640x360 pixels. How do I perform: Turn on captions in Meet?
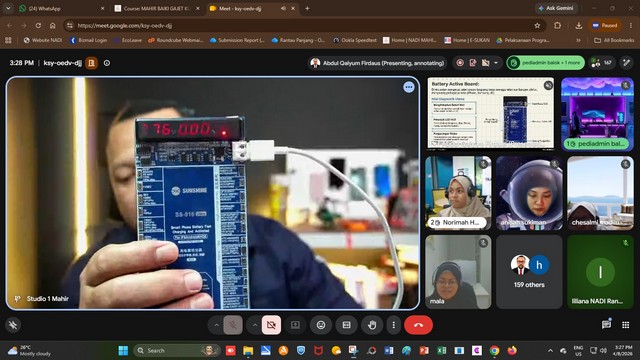[346, 325]
